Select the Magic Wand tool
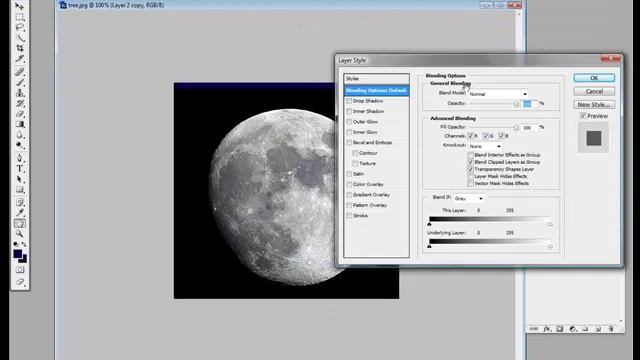 pyautogui.click(x=20, y=38)
